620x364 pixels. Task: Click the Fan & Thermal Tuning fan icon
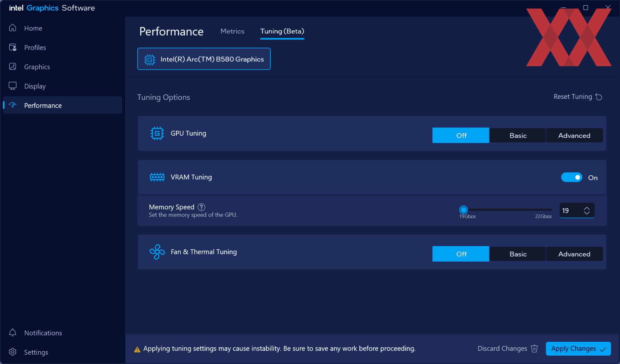click(x=157, y=252)
